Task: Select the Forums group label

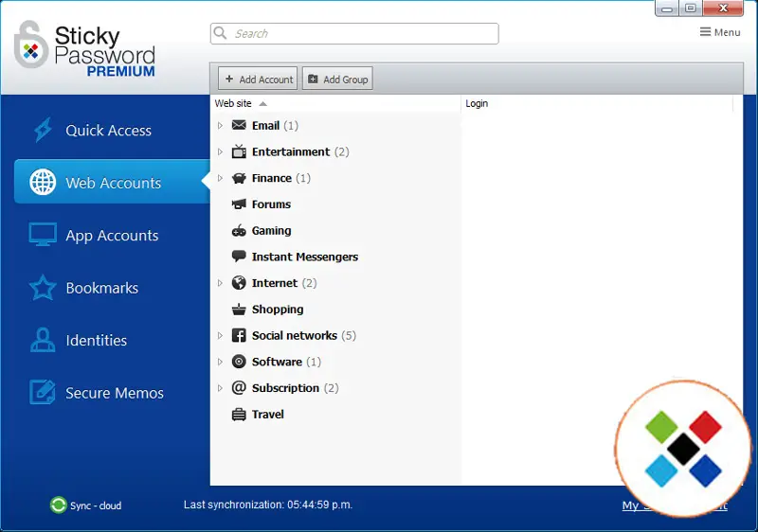Action: point(271,204)
